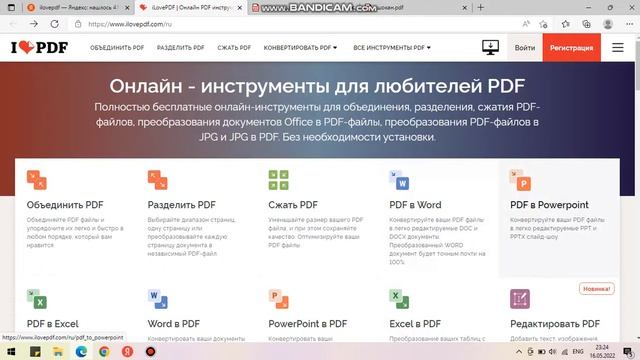Show hidden system tray icons chevron
The image size is (640, 360).
518,351
